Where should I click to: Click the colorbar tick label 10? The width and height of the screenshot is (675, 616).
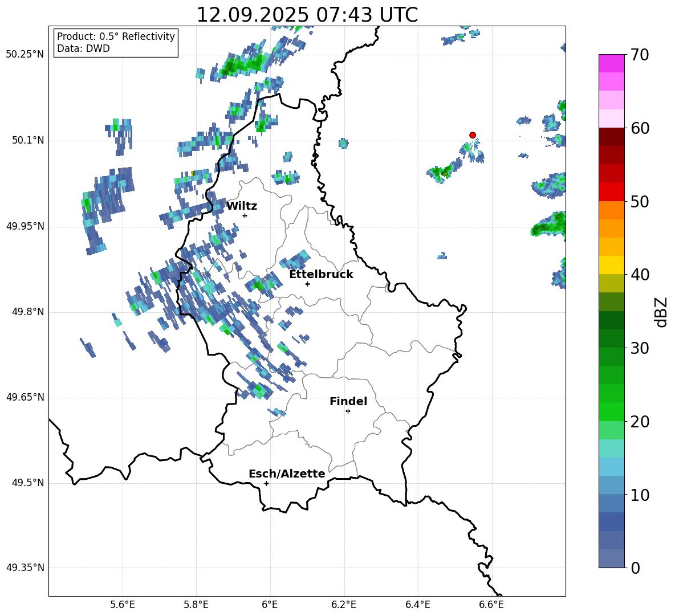click(640, 495)
